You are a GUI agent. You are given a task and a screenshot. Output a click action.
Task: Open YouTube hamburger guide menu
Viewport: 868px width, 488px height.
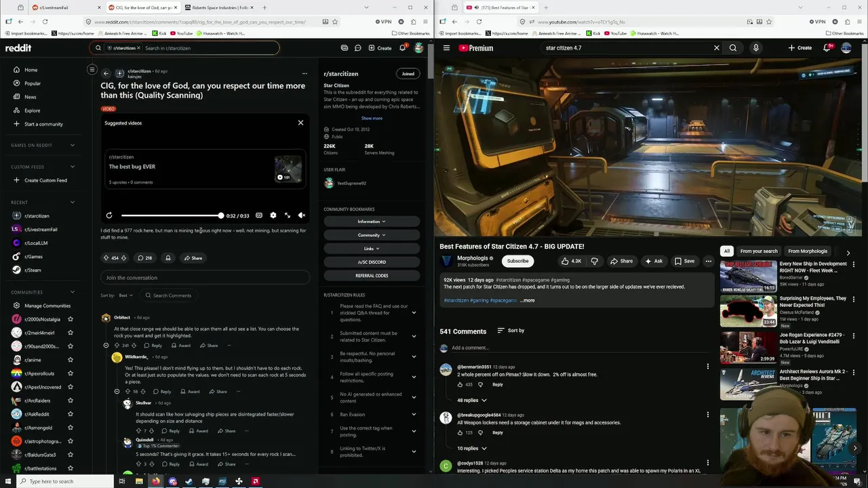[x=446, y=48]
